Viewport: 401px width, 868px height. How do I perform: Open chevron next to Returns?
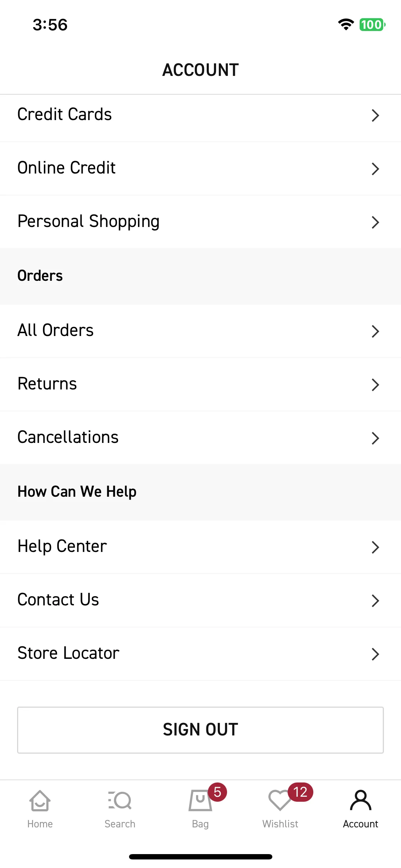pyautogui.click(x=375, y=385)
